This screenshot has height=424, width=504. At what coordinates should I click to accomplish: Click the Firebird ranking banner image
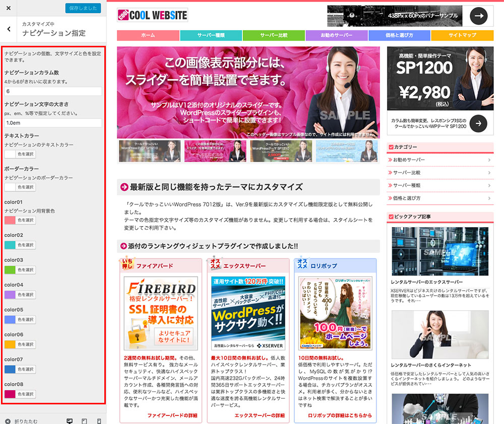[x=161, y=313]
